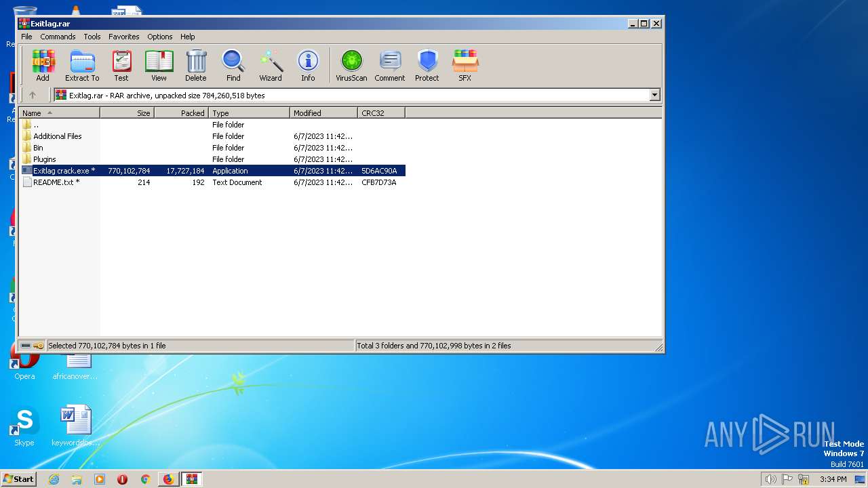This screenshot has width=868, height=488.
Task: Click the SFX toolbar icon
Action: coord(465,66)
